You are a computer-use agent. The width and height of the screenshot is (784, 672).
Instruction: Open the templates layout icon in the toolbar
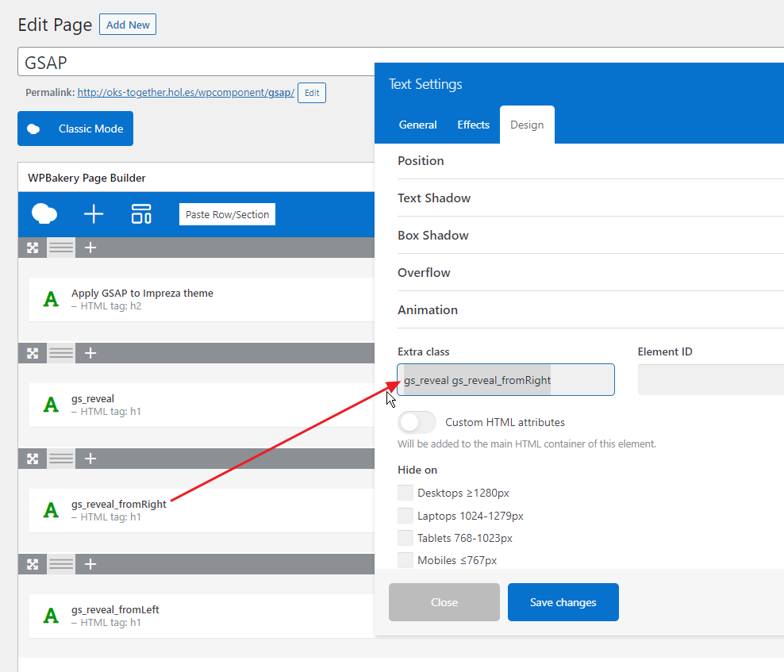pyautogui.click(x=141, y=214)
